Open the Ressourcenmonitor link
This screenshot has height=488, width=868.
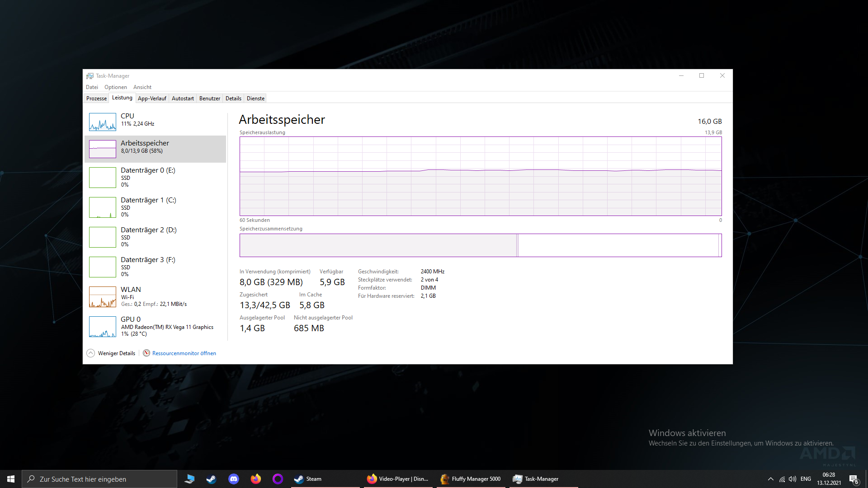pyautogui.click(x=184, y=353)
